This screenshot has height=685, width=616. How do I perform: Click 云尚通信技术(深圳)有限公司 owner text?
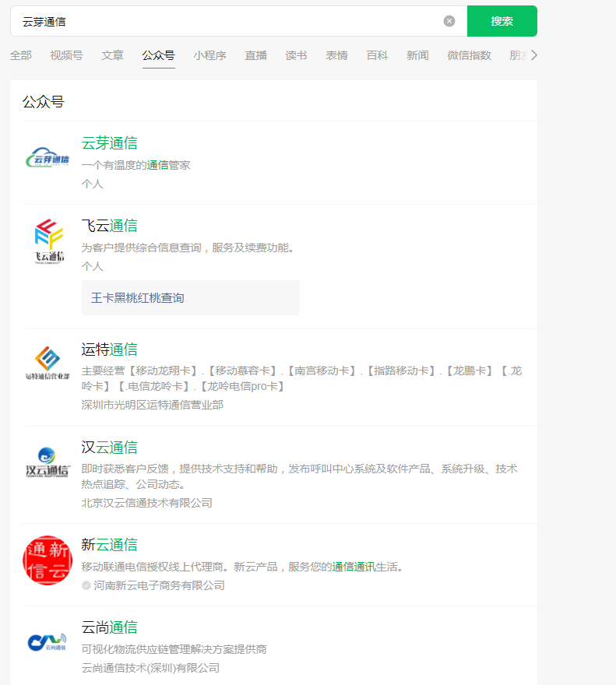[150, 668]
